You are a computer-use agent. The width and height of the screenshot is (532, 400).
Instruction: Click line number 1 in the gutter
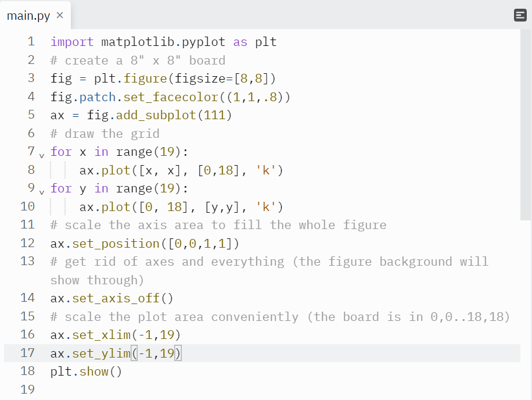pos(30,41)
